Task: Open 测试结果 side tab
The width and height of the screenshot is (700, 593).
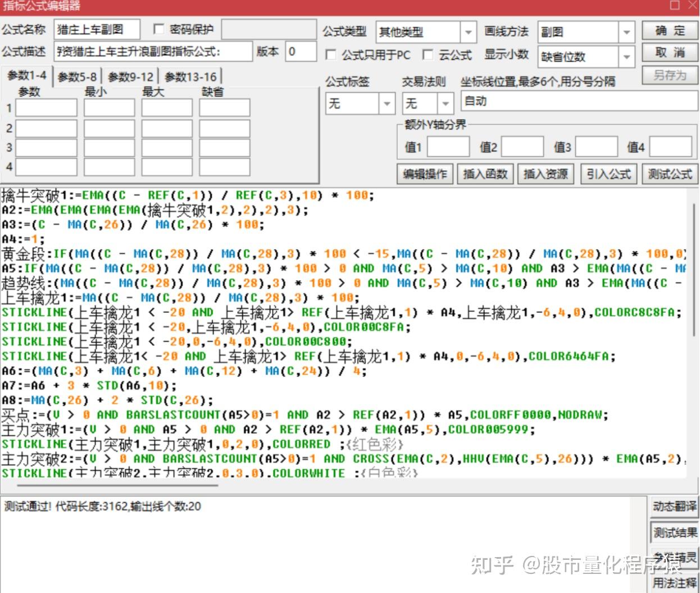Action: (x=675, y=532)
